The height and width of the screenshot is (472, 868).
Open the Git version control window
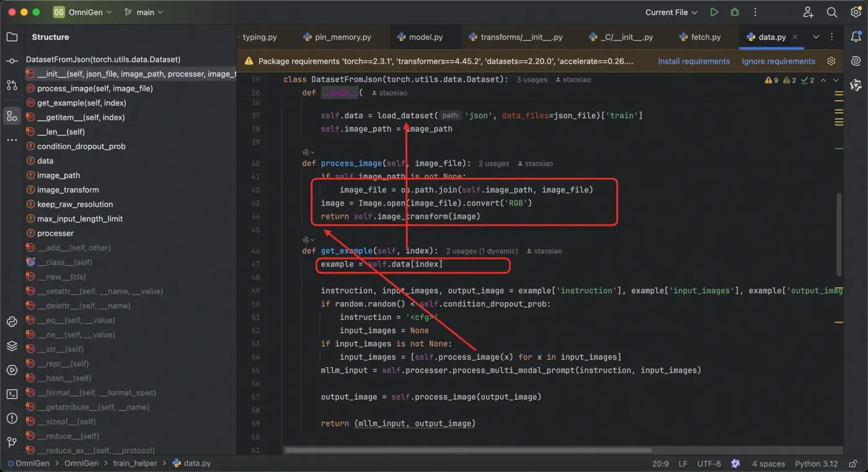[x=12, y=442]
